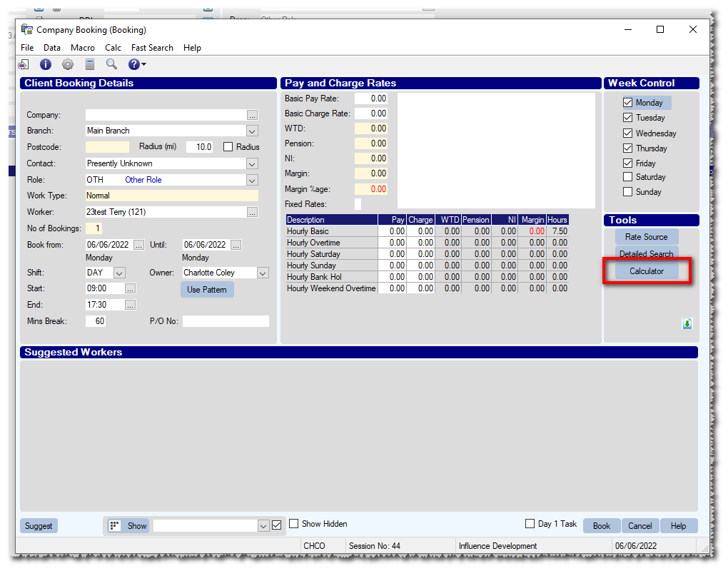Enable Show Hidden checkbox
728x571 pixels.
294,524
